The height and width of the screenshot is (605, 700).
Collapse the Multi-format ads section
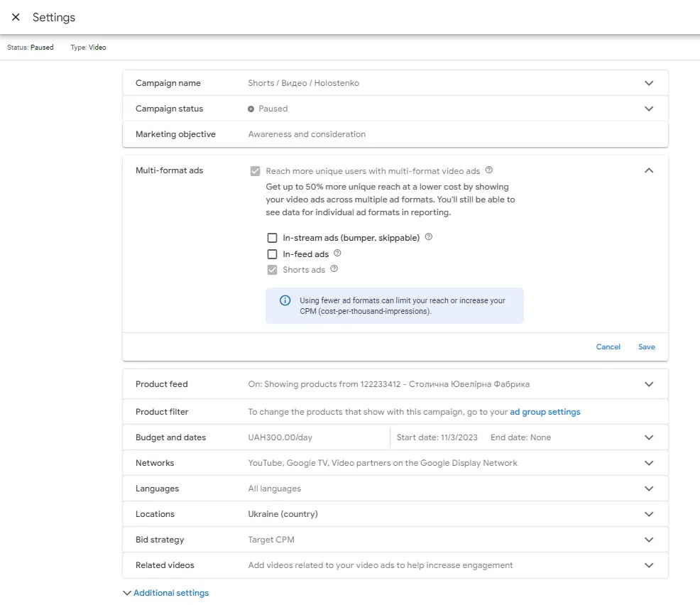[649, 170]
